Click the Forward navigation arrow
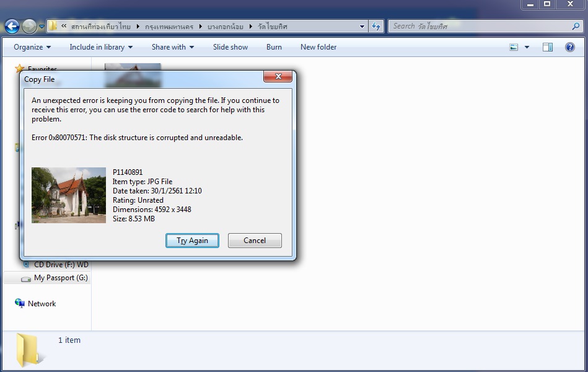This screenshot has height=372, width=588. coord(29,26)
